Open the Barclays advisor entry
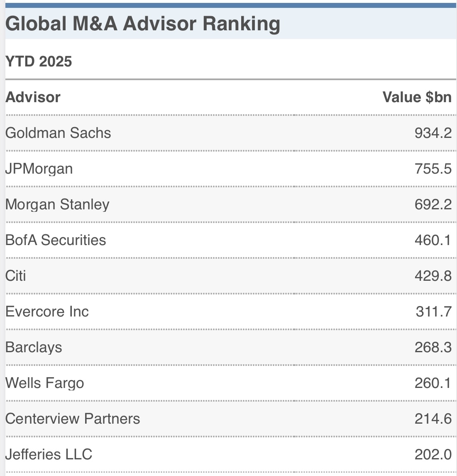Image resolution: width=457 pixels, height=476 pixels. [33, 347]
